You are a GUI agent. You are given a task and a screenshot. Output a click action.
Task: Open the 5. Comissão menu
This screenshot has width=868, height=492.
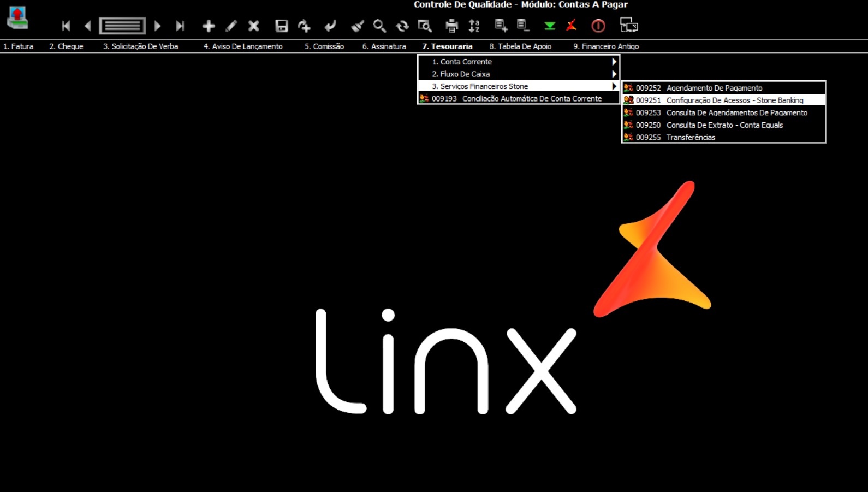[324, 46]
